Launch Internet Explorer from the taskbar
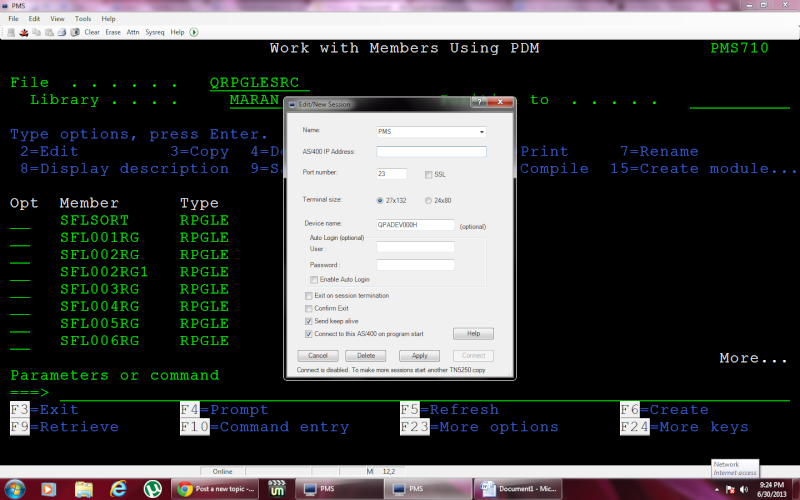The image size is (800, 500). 118,489
